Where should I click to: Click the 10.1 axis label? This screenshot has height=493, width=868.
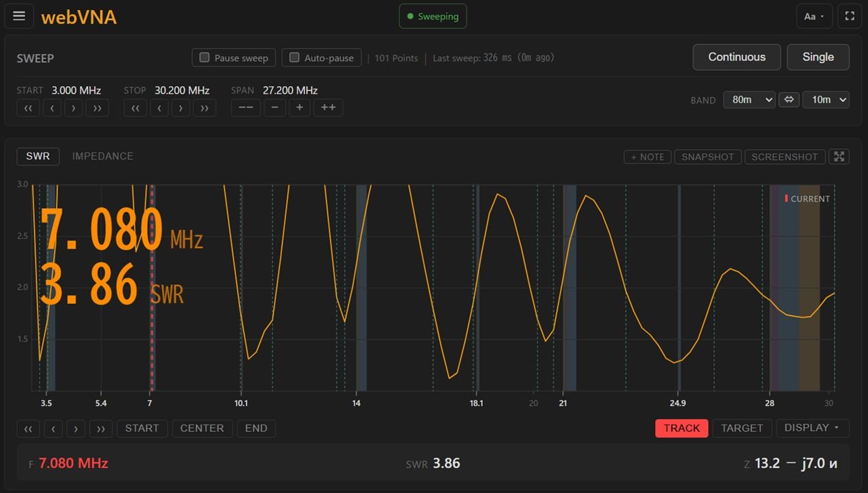point(241,403)
